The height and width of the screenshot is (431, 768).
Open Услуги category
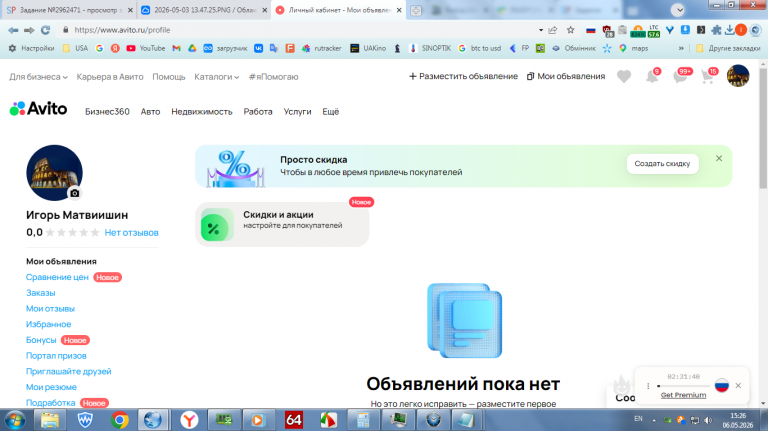(x=297, y=112)
